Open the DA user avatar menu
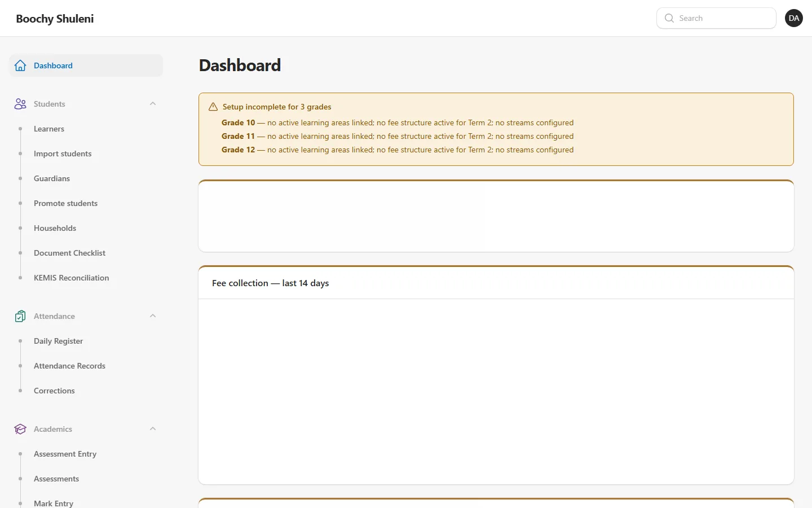The image size is (812, 508). coord(794,18)
